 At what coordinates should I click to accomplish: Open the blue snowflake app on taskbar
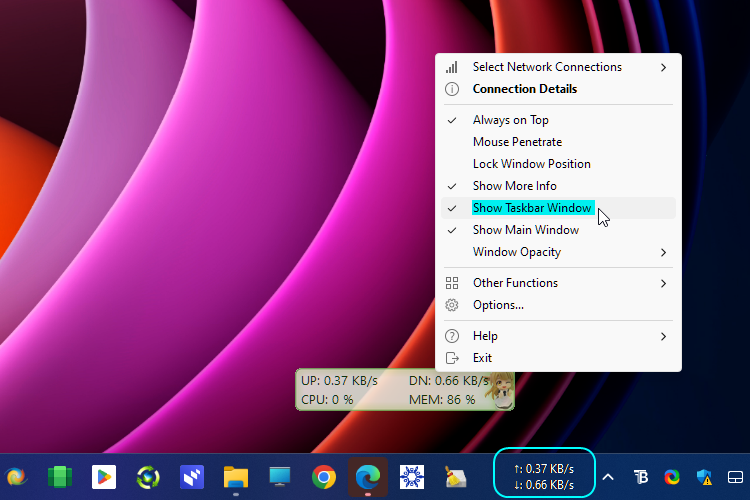pyautogui.click(x=412, y=477)
